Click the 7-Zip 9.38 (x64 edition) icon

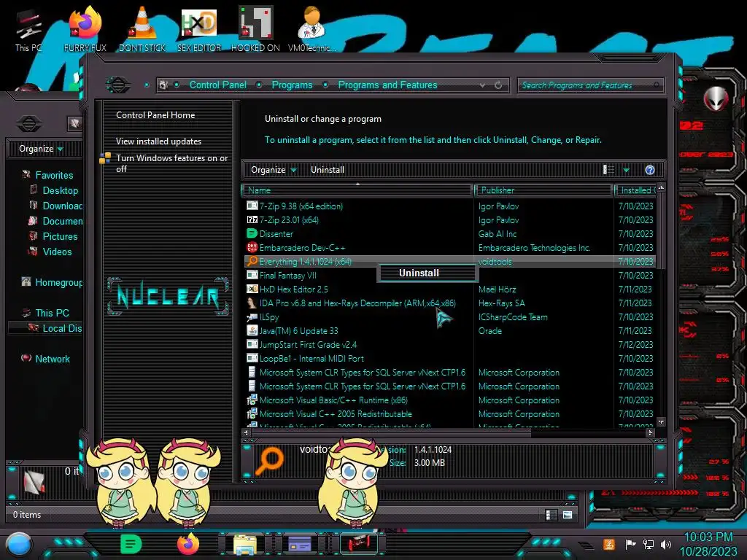point(252,206)
